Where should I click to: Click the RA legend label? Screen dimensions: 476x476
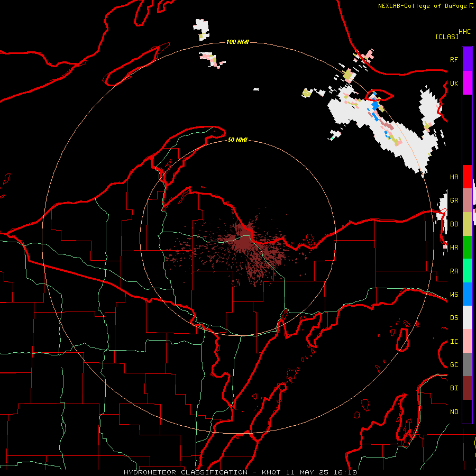[x=454, y=271]
